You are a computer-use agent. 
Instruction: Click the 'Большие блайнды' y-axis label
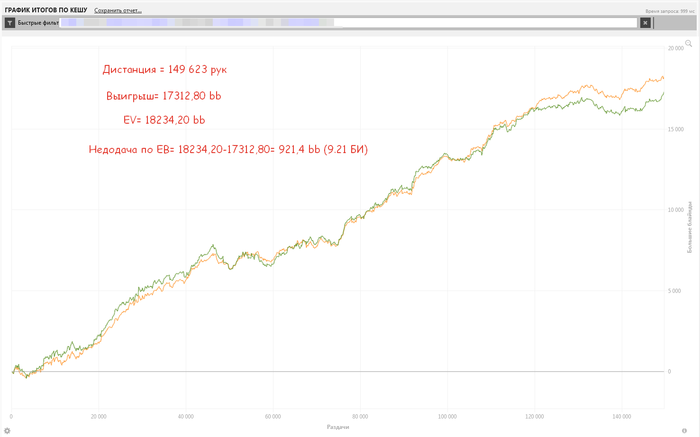tap(690, 227)
